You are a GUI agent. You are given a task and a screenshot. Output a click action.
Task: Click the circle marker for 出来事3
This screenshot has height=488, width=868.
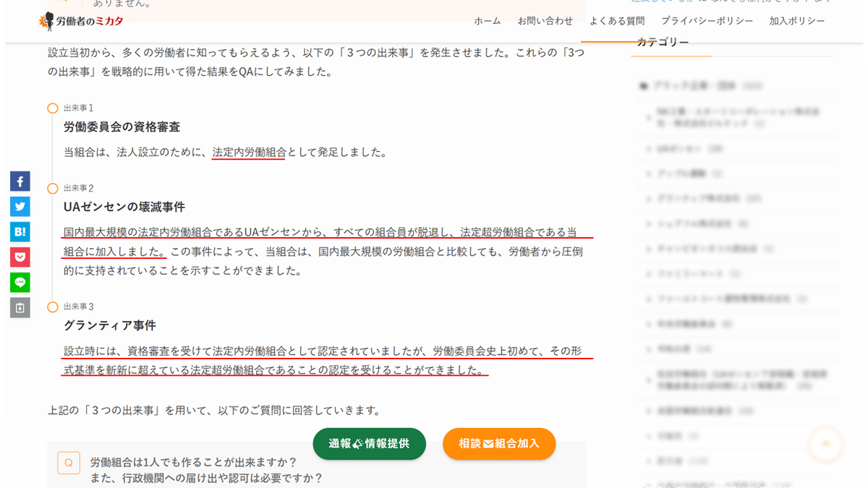[x=53, y=307]
